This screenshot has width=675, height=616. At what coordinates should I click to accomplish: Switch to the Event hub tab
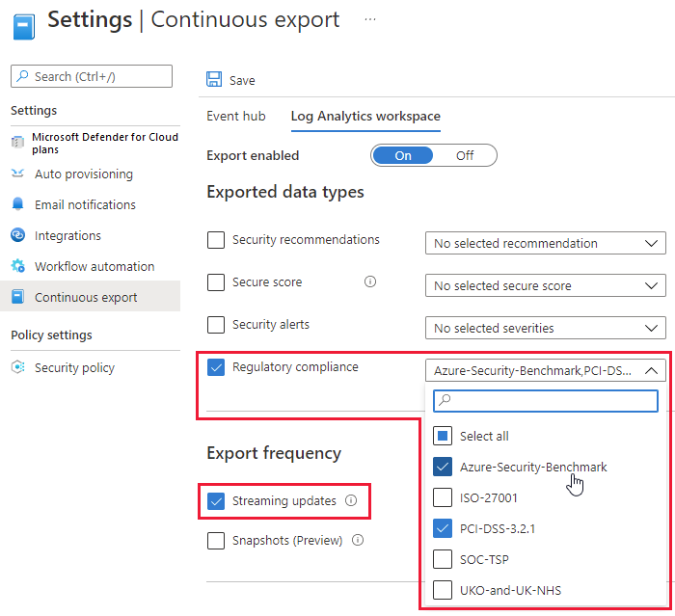236,117
